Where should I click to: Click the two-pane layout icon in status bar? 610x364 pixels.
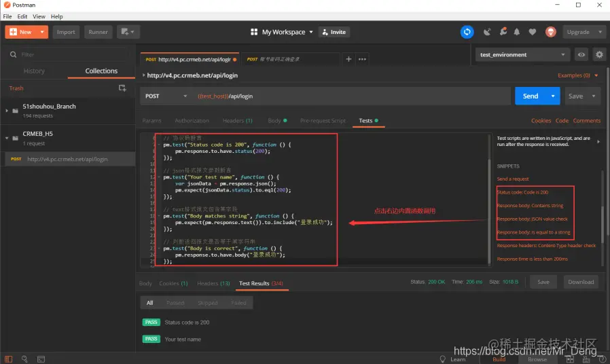coord(570,359)
